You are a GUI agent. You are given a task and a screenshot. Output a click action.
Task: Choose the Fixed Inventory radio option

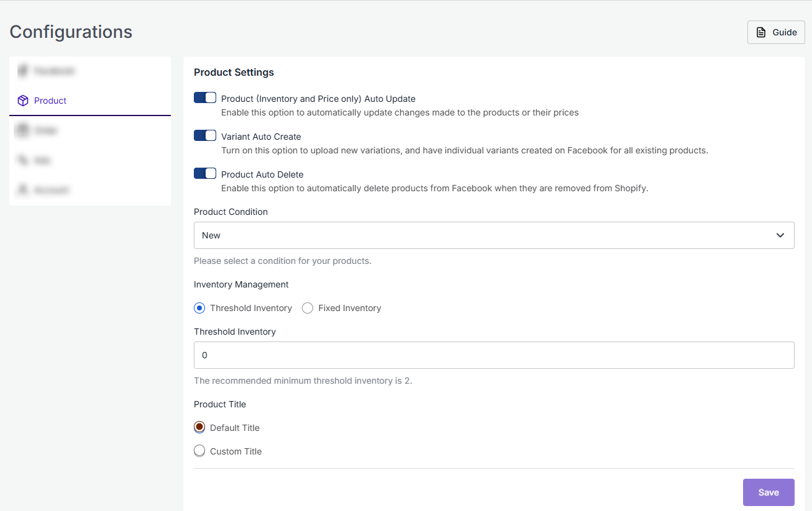[308, 308]
